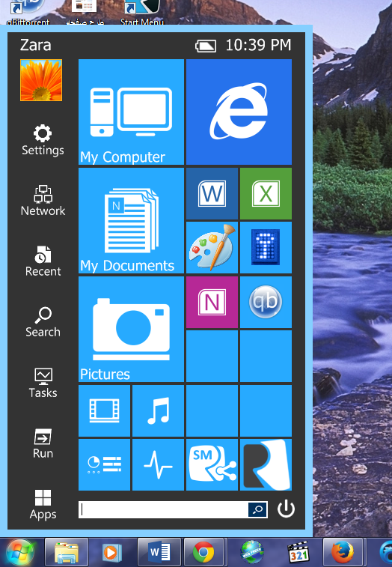Open Media Player Classic 321 icon
392x567 pixels.
coord(298,553)
